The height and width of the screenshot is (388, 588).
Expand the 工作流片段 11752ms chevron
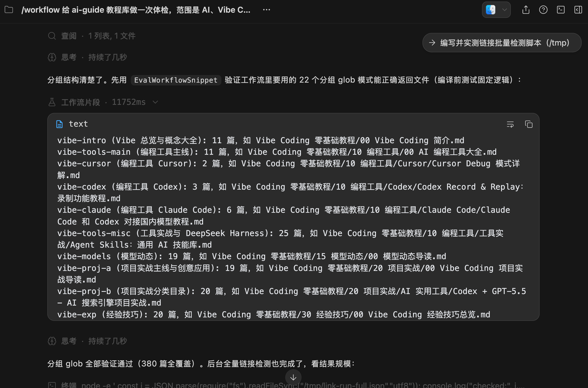[155, 102]
